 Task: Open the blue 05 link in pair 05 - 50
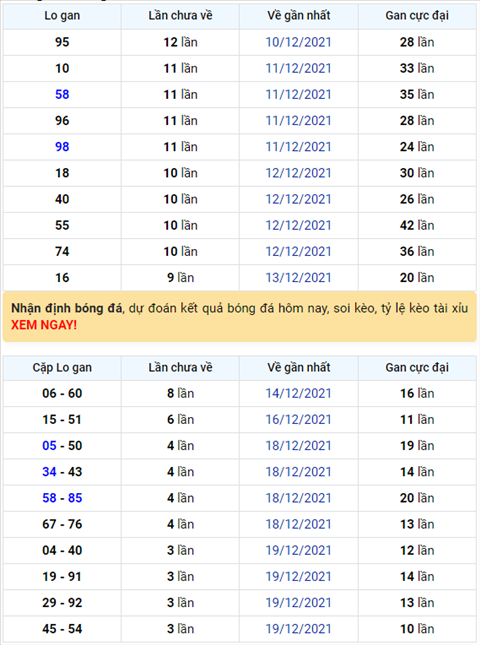click(49, 446)
